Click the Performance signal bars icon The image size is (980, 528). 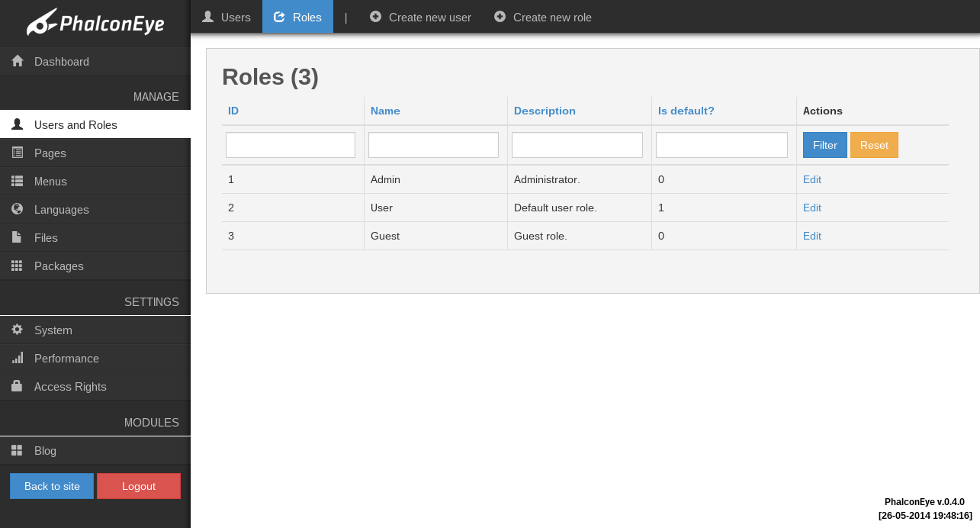point(18,358)
